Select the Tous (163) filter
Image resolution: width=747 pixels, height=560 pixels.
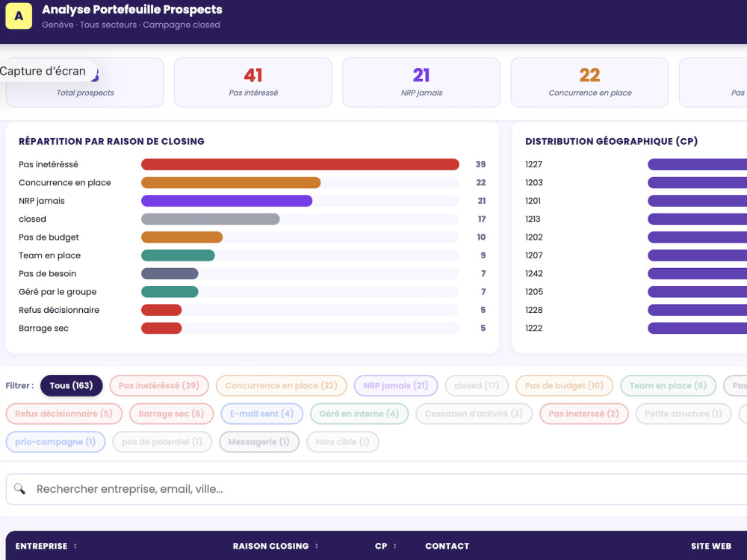[x=72, y=386]
